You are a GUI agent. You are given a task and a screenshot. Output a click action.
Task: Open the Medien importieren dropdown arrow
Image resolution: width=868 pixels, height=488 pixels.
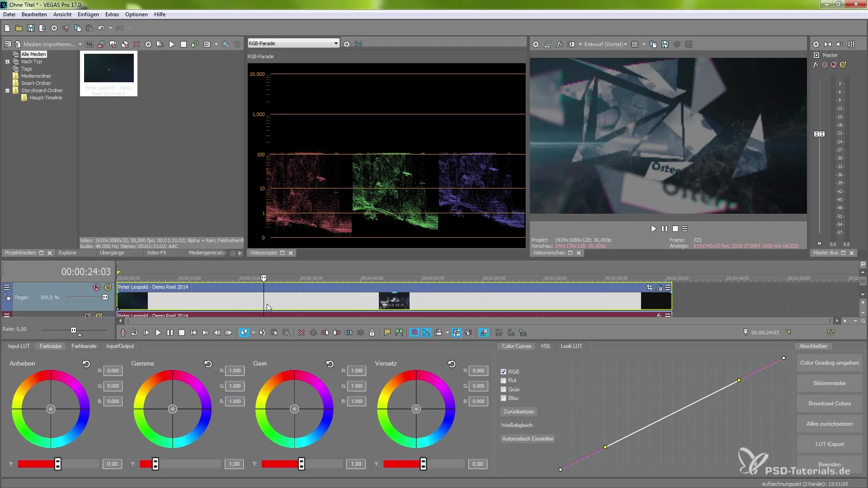coord(80,44)
